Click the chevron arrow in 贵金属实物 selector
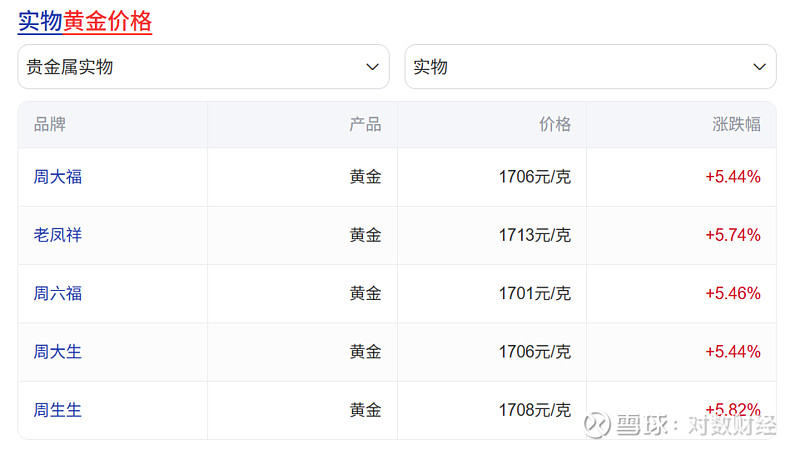The image size is (800, 450). [x=372, y=67]
